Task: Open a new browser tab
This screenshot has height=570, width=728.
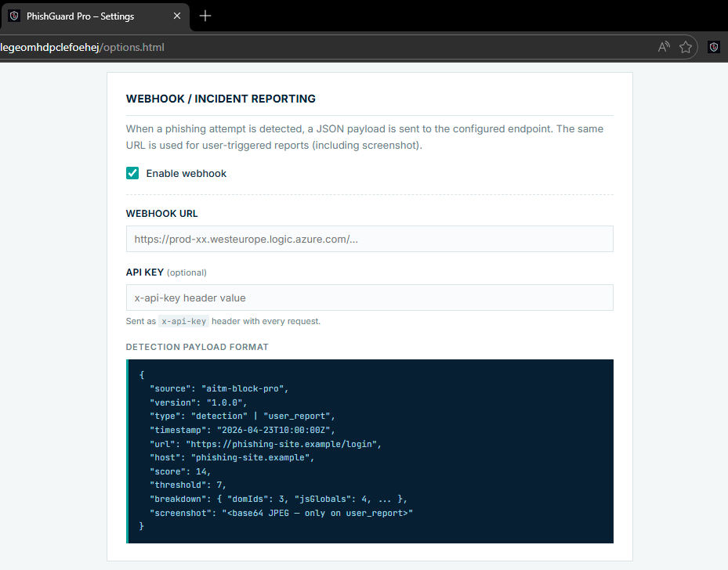Action: tap(205, 16)
